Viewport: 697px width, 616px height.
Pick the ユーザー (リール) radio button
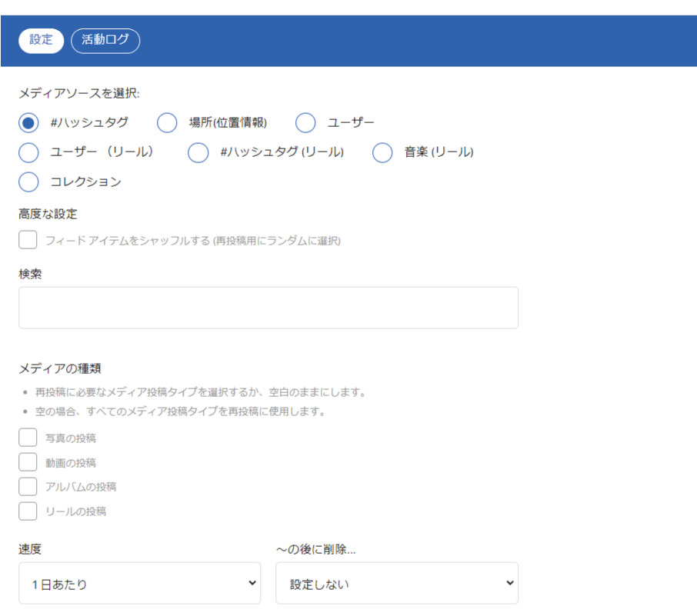click(28, 152)
